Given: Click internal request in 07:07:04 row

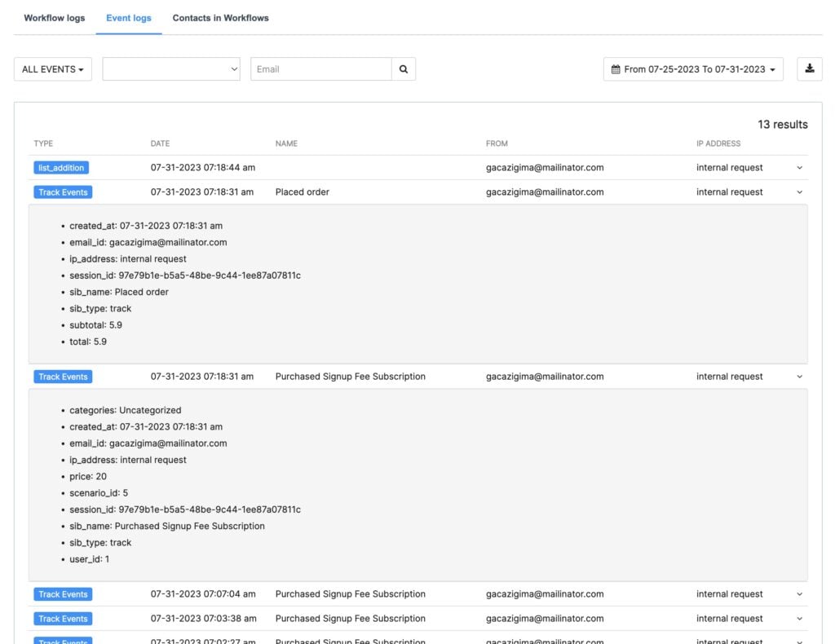Looking at the screenshot, I should (x=729, y=594).
